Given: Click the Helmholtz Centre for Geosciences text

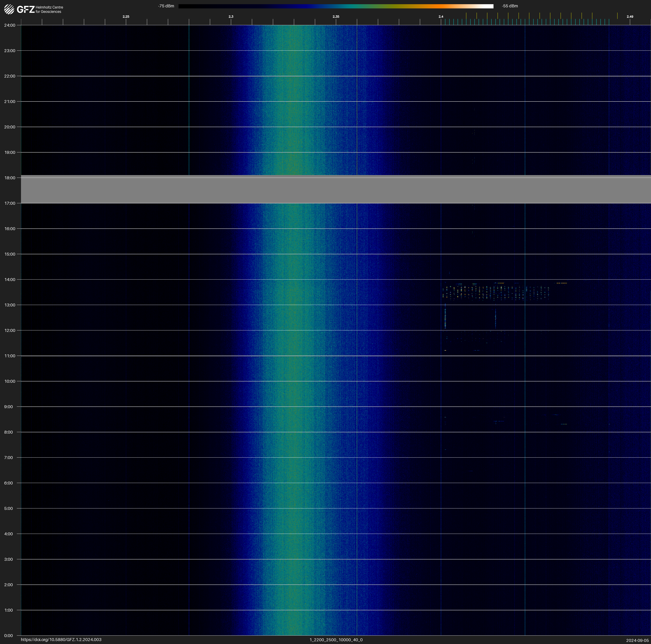Looking at the screenshot, I should pyautogui.click(x=49, y=9).
